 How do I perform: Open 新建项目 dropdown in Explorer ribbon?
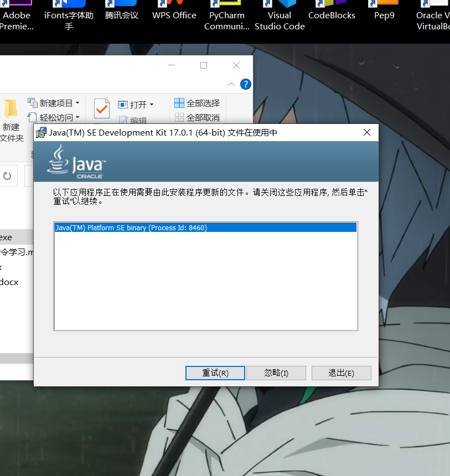click(x=54, y=103)
